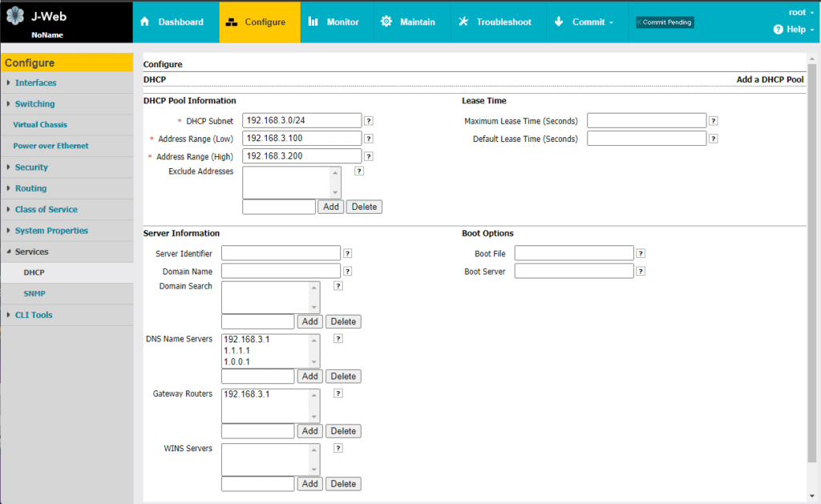Viewport: 821px width, 504px height.
Task: Click the help icon next to Maximum Lease Time
Action: 713,121
